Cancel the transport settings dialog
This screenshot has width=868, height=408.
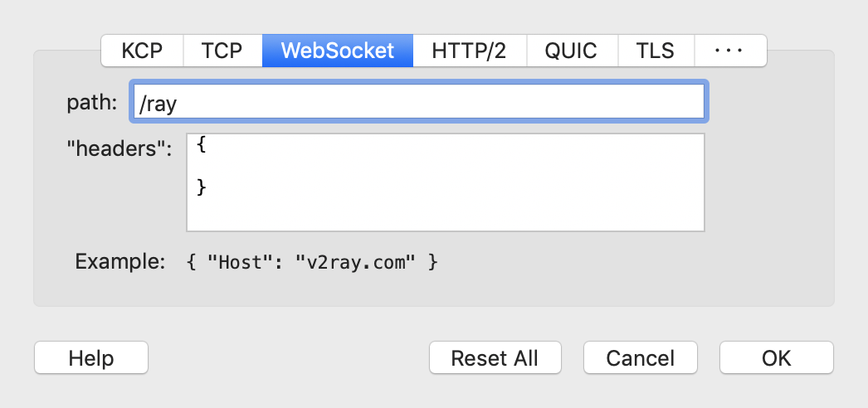point(641,357)
